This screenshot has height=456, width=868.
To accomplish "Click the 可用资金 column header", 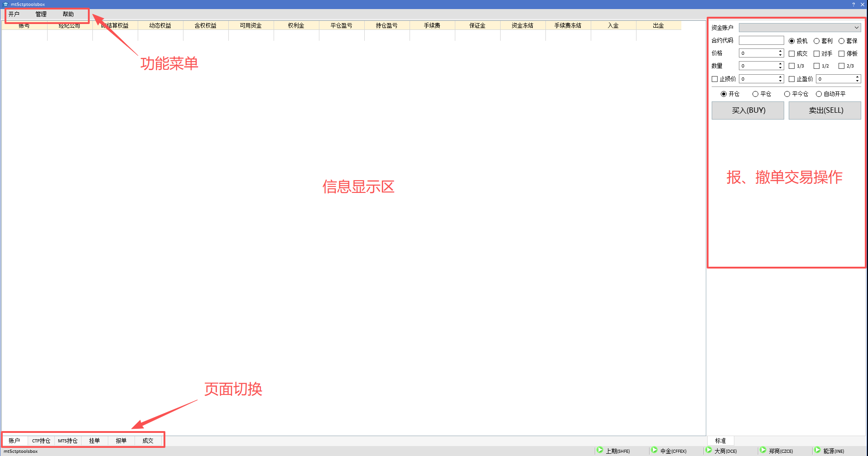I will (251, 26).
